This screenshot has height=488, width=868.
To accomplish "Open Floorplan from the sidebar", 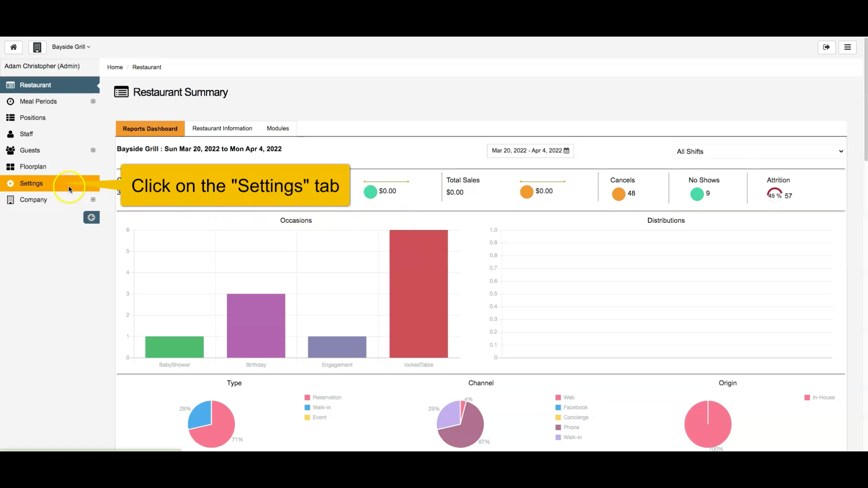I will (x=33, y=167).
